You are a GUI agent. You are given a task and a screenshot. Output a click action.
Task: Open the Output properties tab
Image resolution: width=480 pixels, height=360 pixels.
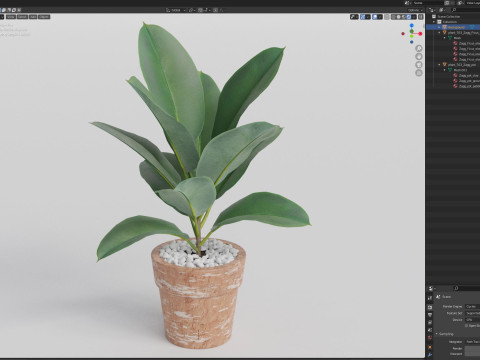coord(430,315)
